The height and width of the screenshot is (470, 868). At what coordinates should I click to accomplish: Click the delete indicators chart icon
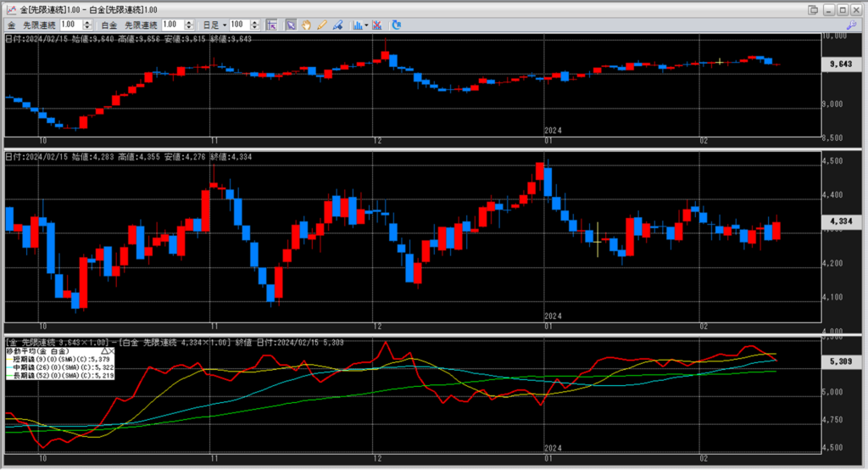tap(379, 25)
